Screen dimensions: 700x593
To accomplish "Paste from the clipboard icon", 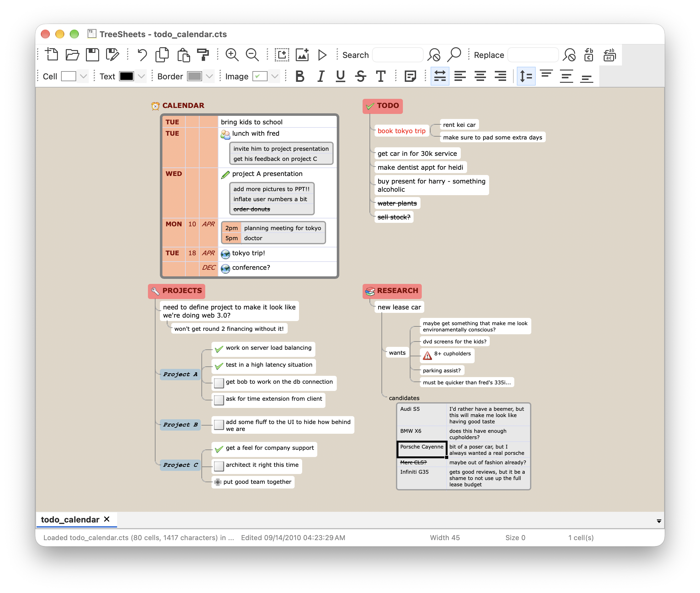I will point(183,54).
